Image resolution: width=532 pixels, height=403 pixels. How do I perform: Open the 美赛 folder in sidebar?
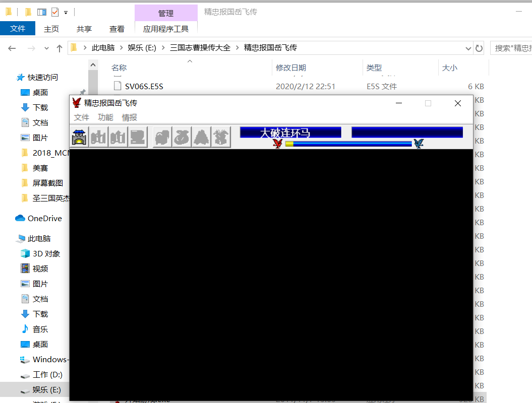[x=40, y=168]
